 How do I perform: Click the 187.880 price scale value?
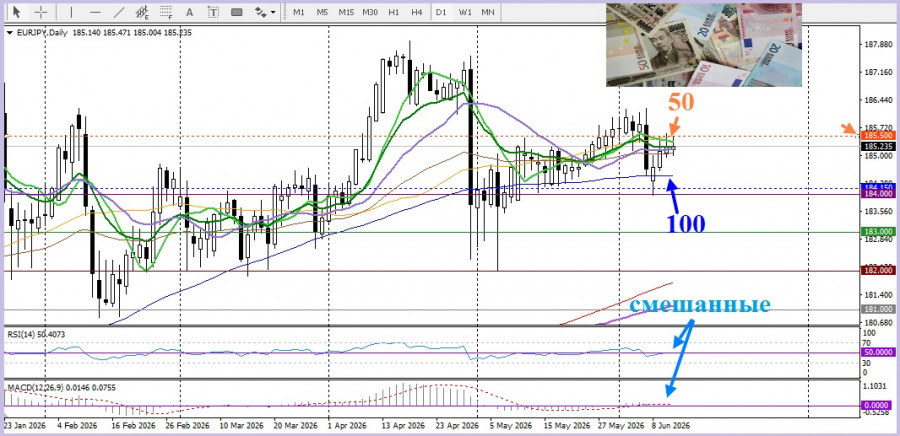pyautogui.click(x=876, y=45)
